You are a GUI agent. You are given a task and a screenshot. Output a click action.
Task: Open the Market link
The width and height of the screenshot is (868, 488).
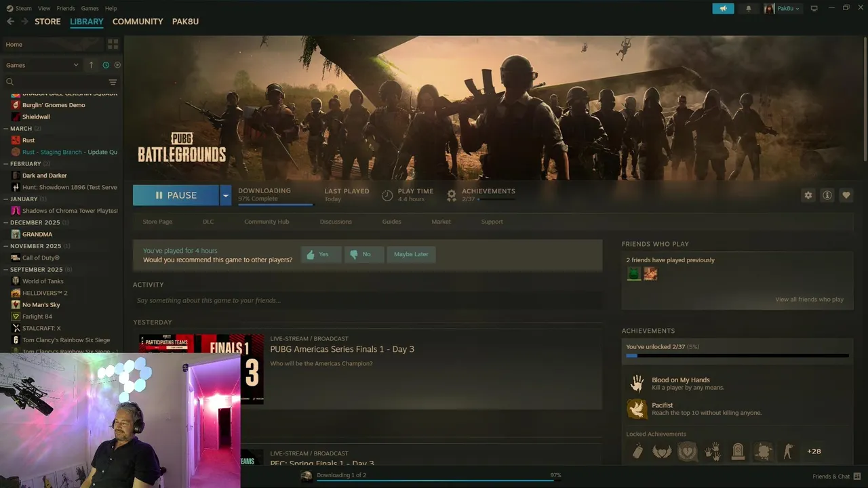[441, 222]
